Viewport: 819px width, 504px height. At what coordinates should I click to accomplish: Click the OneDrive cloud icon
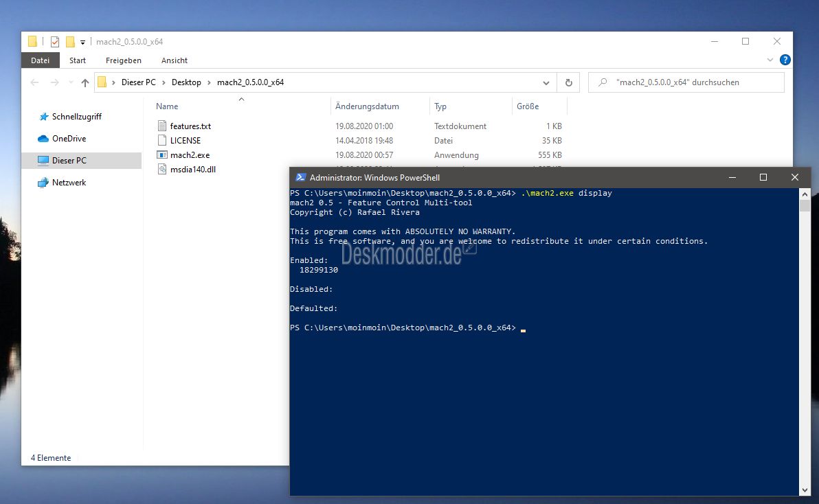click(x=43, y=139)
